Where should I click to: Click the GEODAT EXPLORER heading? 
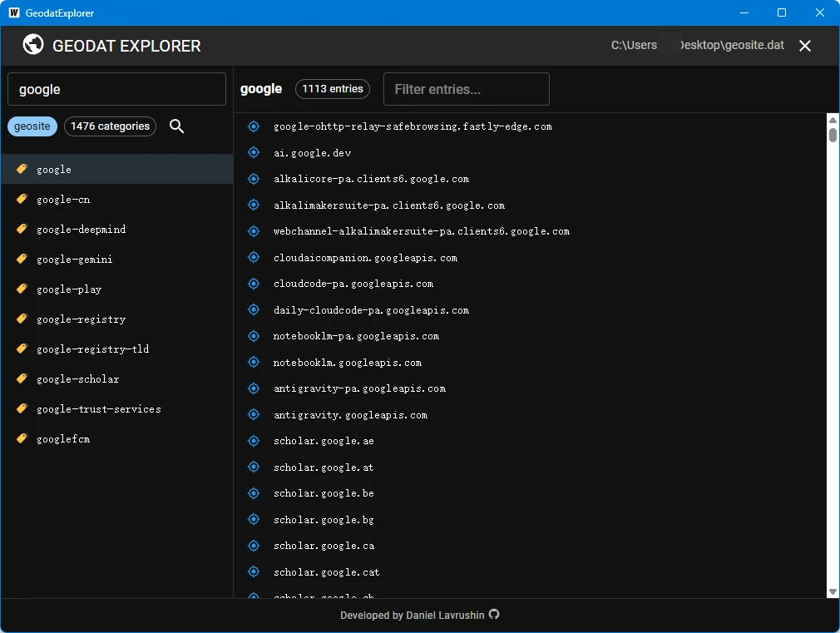coord(126,46)
